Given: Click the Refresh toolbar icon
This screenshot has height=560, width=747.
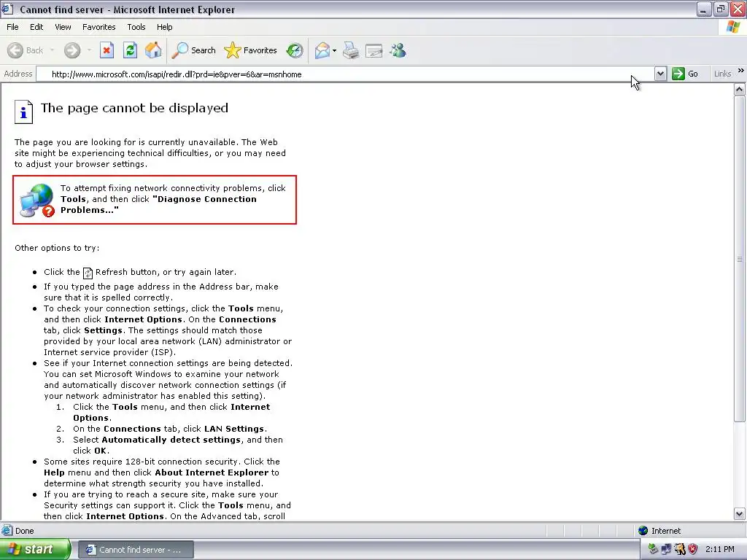Looking at the screenshot, I should tap(130, 50).
